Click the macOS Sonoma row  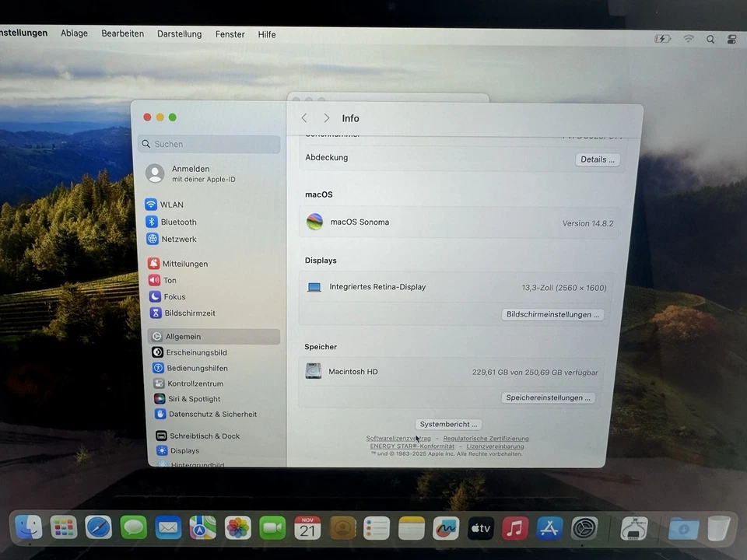(x=459, y=222)
